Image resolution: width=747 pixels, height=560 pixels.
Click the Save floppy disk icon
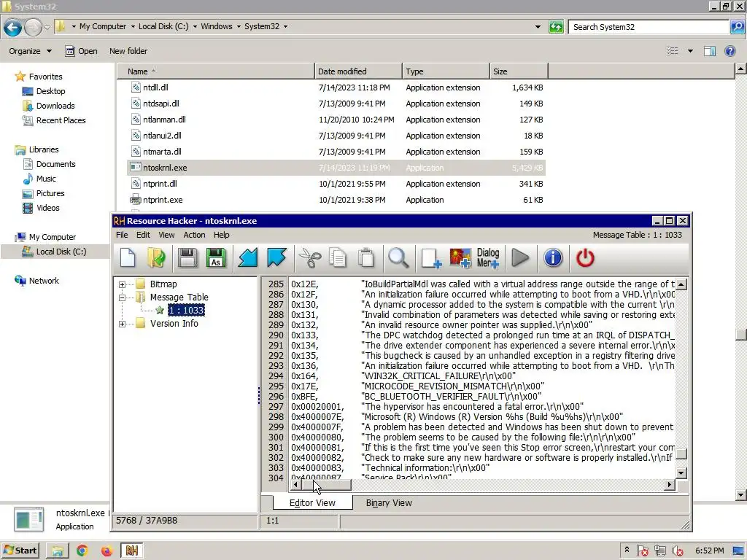[187, 258]
